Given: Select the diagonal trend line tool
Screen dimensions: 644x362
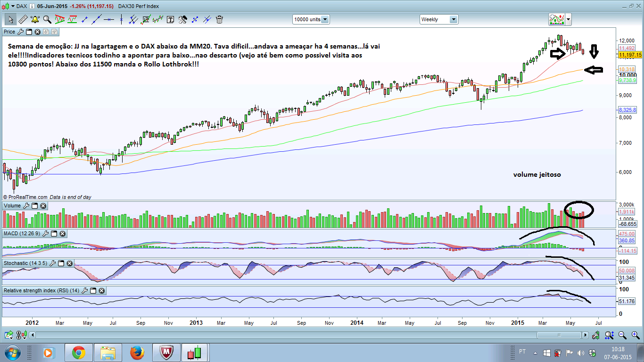Looking at the screenshot, I should tap(97, 19).
